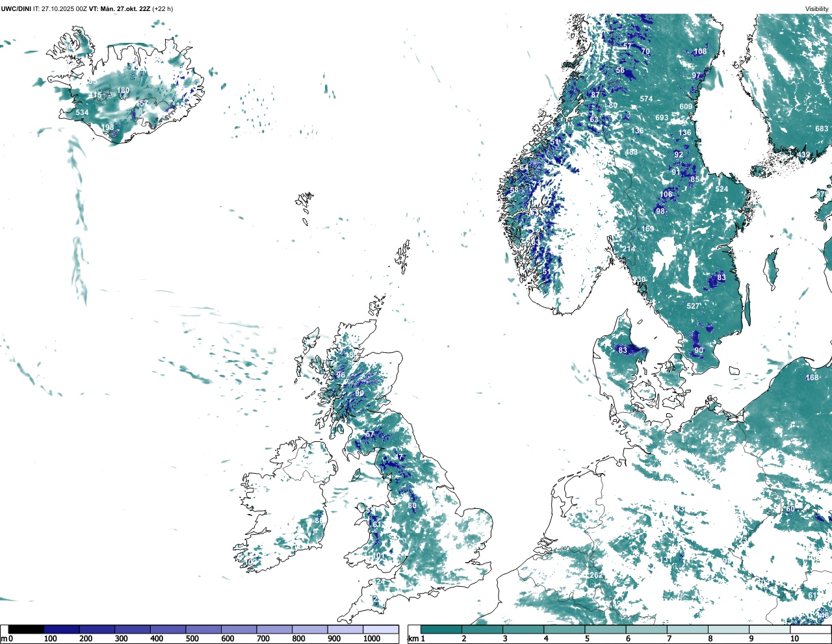Click the 'km' unit label of right legend
This screenshot has height=644, width=832.
pos(412,639)
